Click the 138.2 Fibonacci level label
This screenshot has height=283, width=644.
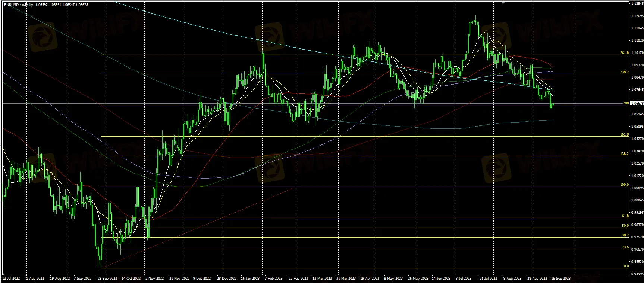624,153
